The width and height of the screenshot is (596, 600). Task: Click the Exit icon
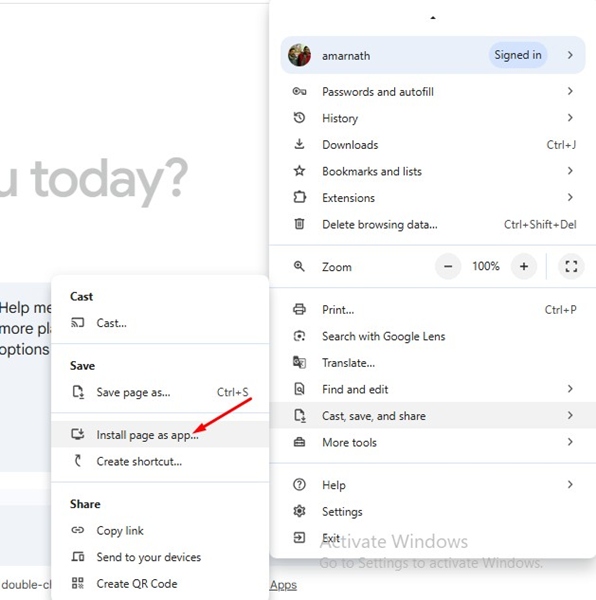tap(299, 538)
